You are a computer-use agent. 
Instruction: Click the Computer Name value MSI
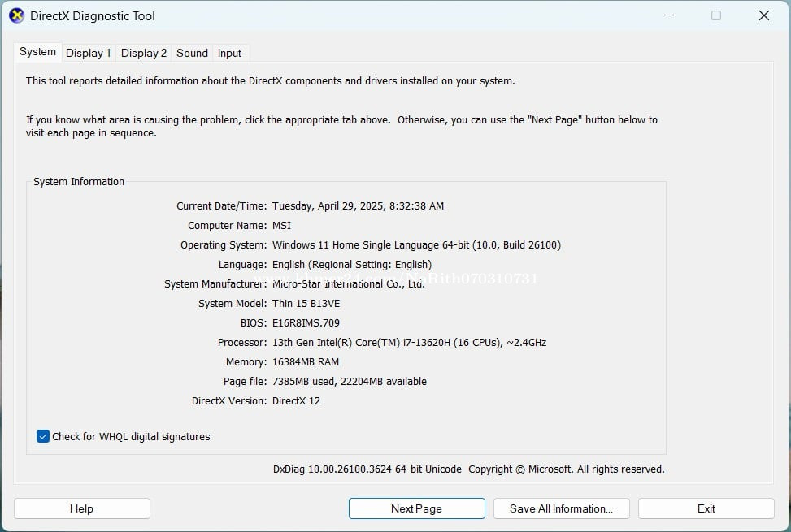[282, 225]
